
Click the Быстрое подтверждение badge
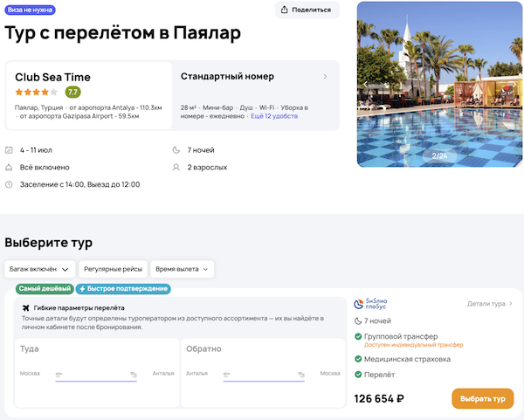123,289
